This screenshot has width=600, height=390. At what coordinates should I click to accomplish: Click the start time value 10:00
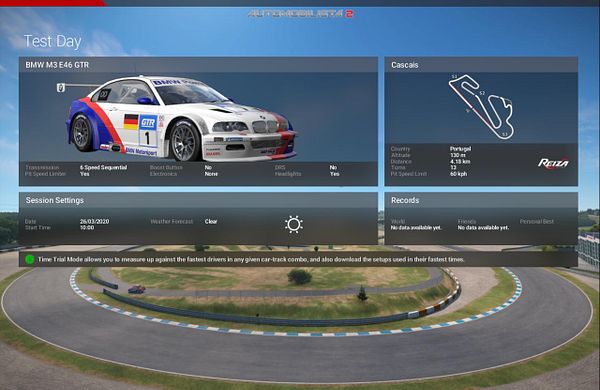(87, 228)
